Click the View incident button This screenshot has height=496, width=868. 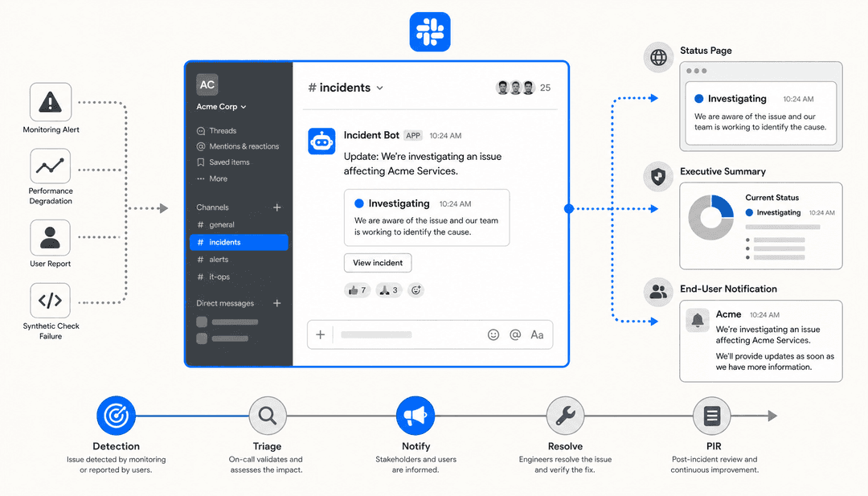pyautogui.click(x=378, y=263)
